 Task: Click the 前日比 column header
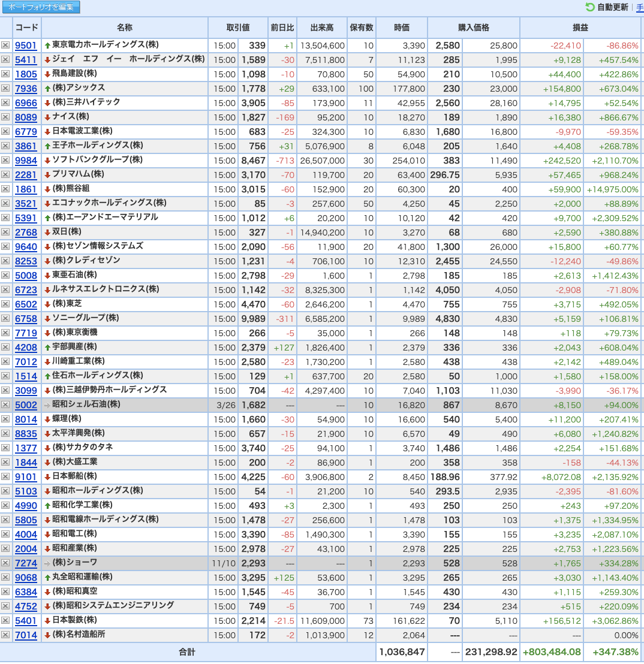click(x=282, y=28)
